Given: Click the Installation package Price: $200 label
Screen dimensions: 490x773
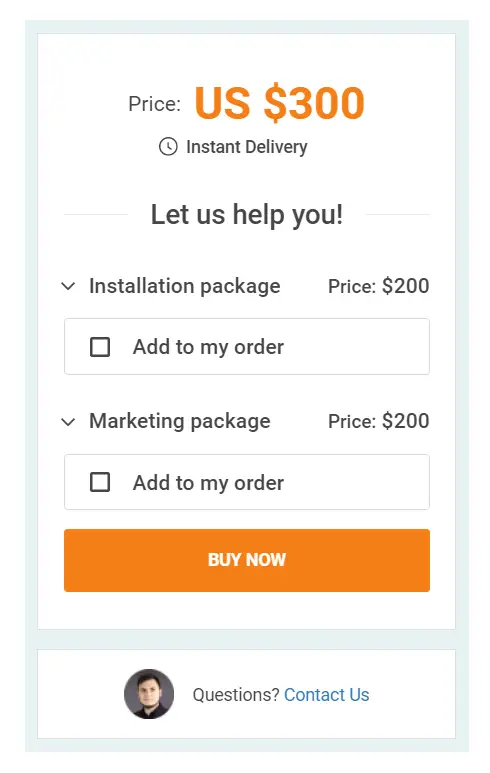Looking at the screenshot, I should 379,286.
